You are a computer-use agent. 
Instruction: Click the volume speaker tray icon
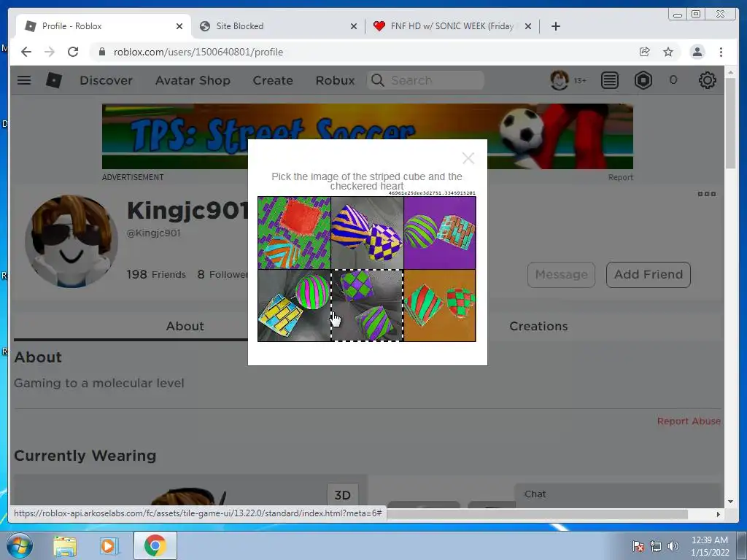(673, 546)
